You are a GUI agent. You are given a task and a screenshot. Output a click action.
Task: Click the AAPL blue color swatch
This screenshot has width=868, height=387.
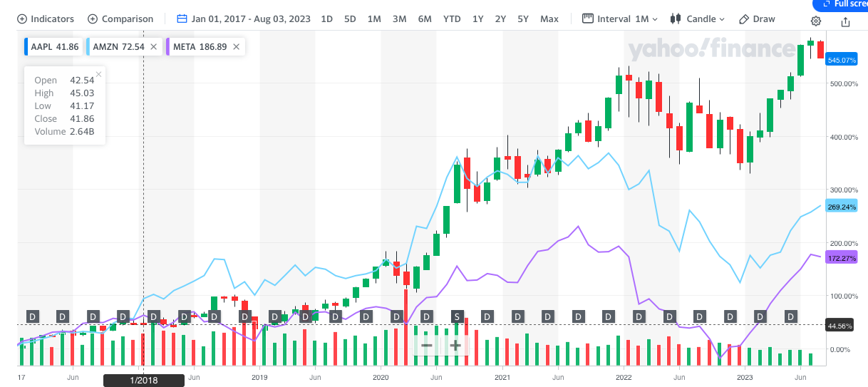(x=26, y=47)
